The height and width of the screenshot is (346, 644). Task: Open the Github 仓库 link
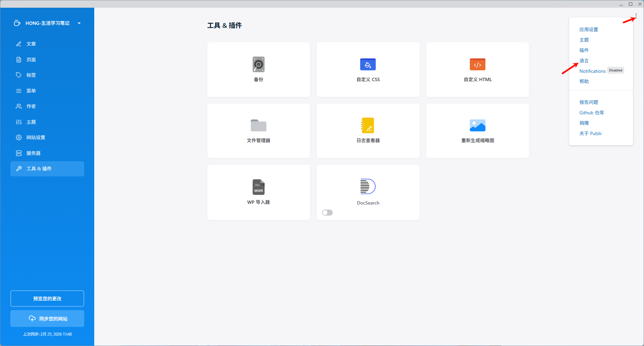[591, 113]
